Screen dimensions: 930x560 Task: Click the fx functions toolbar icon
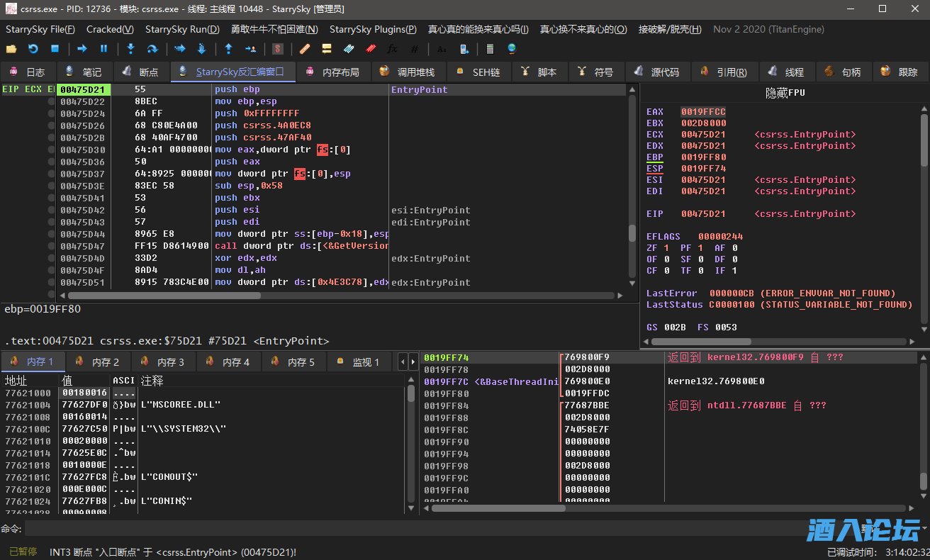(x=392, y=49)
